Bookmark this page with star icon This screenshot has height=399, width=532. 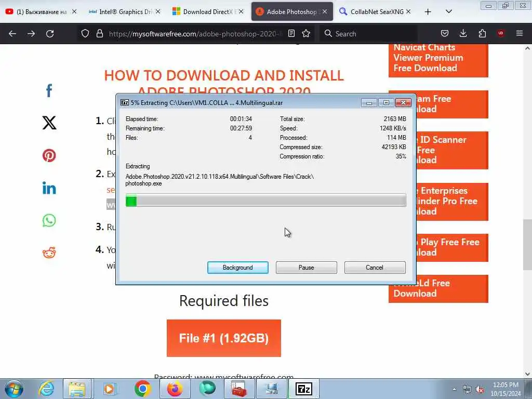(x=306, y=33)
